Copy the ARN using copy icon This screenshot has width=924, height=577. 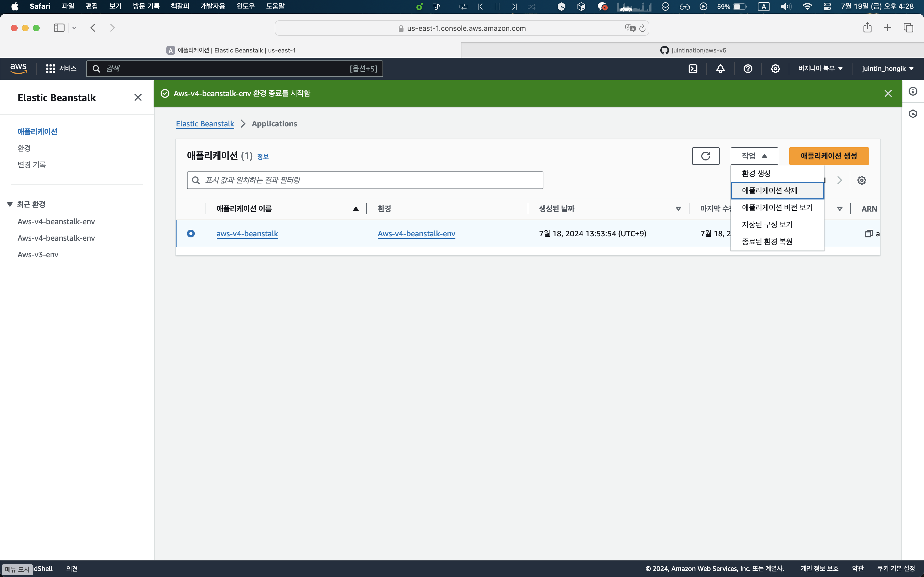(869, 234)
